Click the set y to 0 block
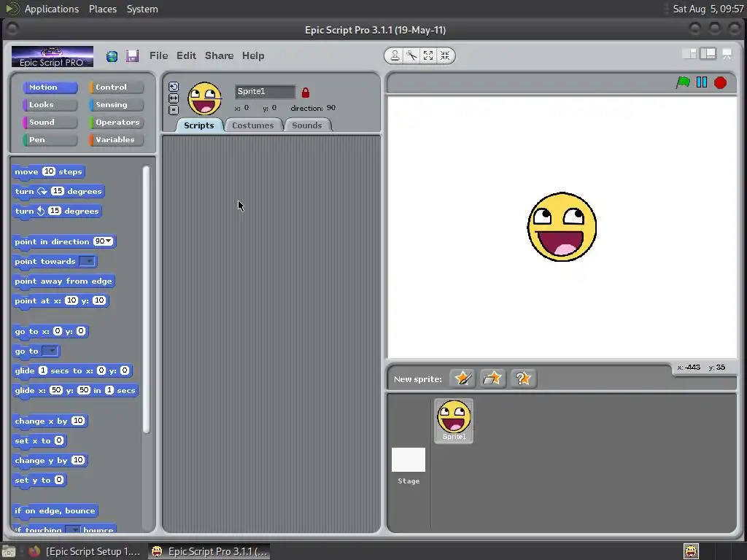The height and width of the screenshot is (560, 747). pos(39,480)
